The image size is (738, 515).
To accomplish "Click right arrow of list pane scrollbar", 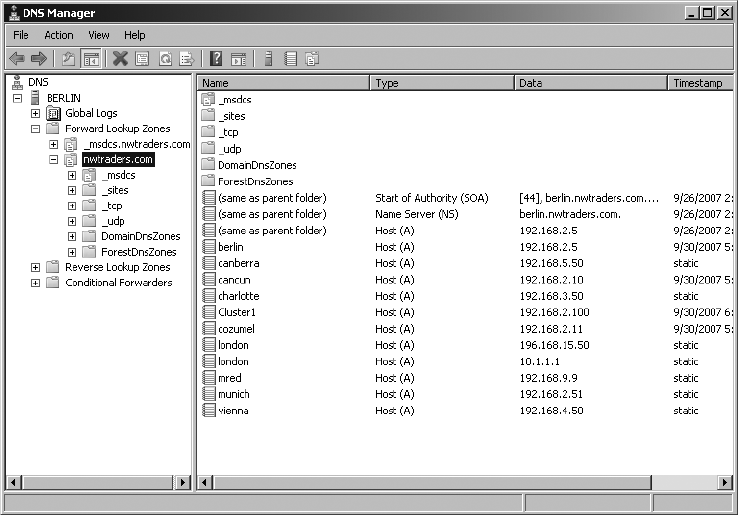I will point(725,483).
